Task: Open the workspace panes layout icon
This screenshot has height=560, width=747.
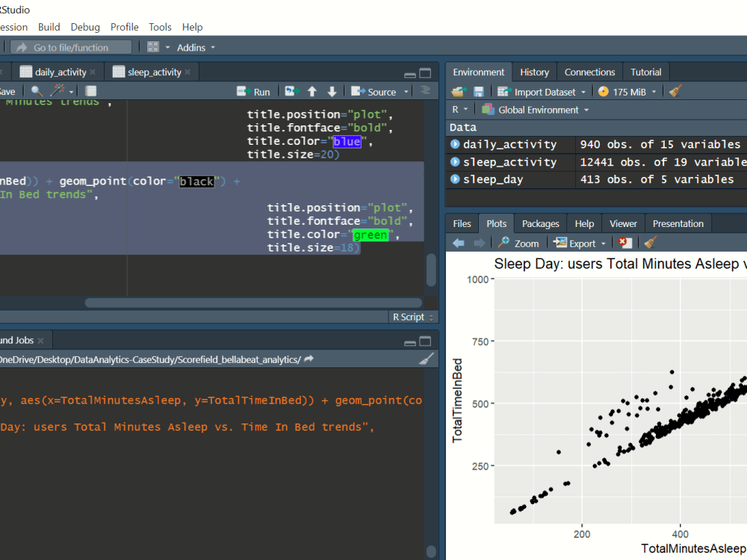Action: pyautogui.click(x=153, y=47)
